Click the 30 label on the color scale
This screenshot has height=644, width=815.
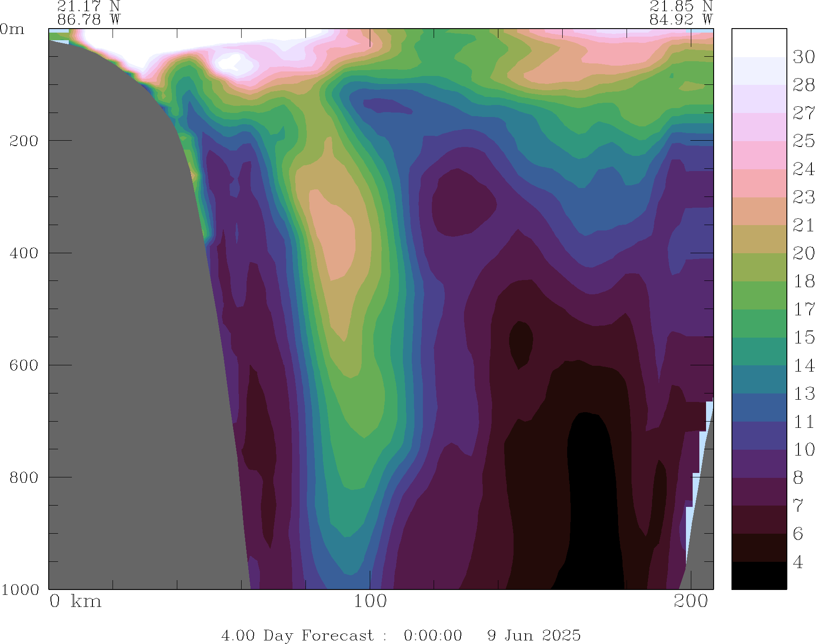click(x=803, y=57)
